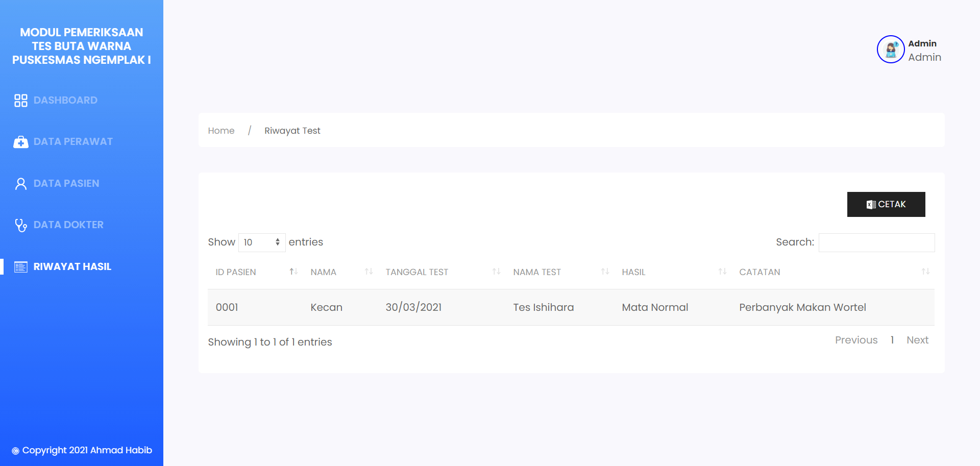Go to Next page of results
This screenshot has height=466, width=980.
click(x=917, y=340)
